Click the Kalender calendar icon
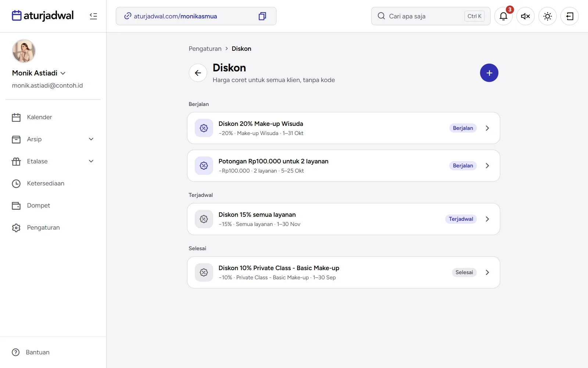Image resolution: width=588 pixels, height=368 pixels. [x=16, y=117]
